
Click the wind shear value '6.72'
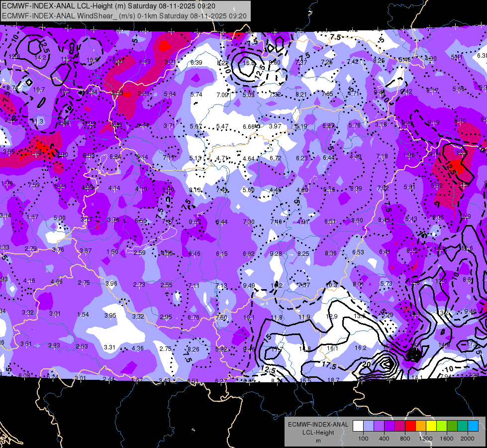[x=275, y=158]
